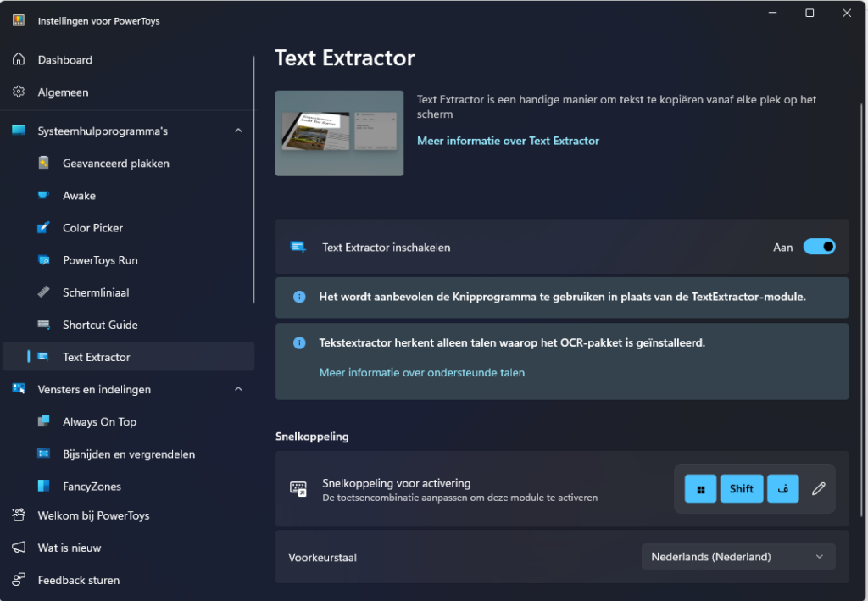
Task: Click the Text Extractor inschakelen card icon
Action: 298,247
